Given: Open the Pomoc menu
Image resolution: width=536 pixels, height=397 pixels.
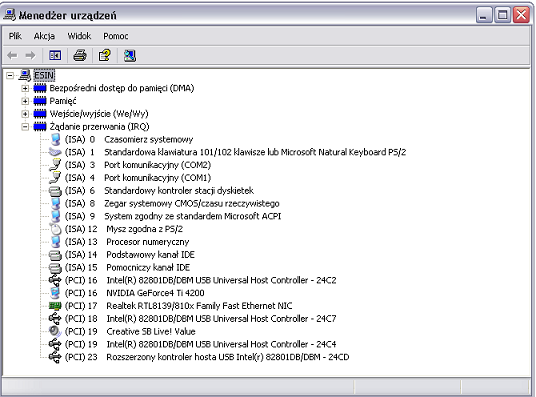Looking at the screenshot, I should point(116,36).
